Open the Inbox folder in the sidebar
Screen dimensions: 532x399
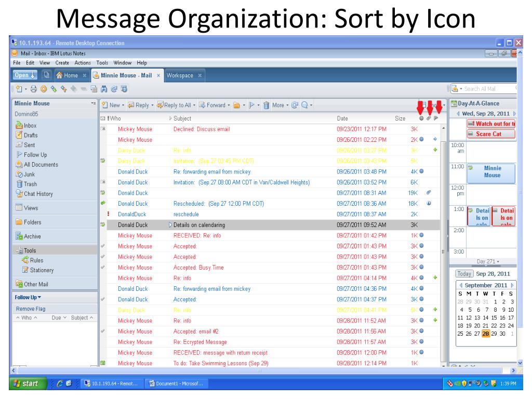[x=26, y=126]
